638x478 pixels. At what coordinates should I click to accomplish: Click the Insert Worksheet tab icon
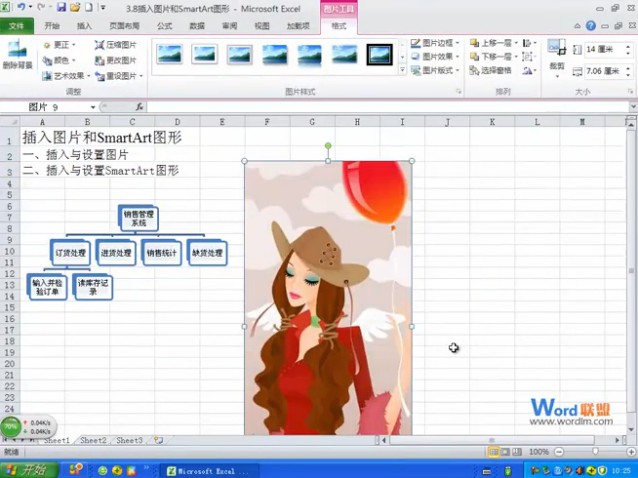pyautogui.click(x=158, y=440)
